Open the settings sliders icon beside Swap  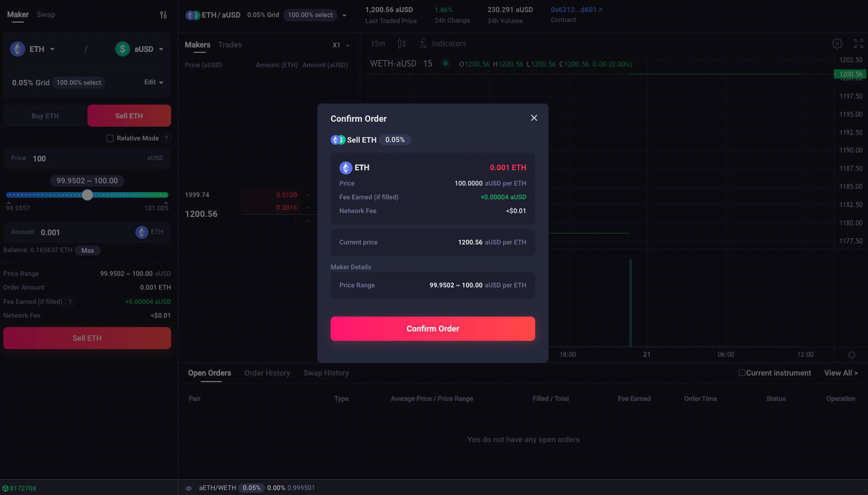163,15
